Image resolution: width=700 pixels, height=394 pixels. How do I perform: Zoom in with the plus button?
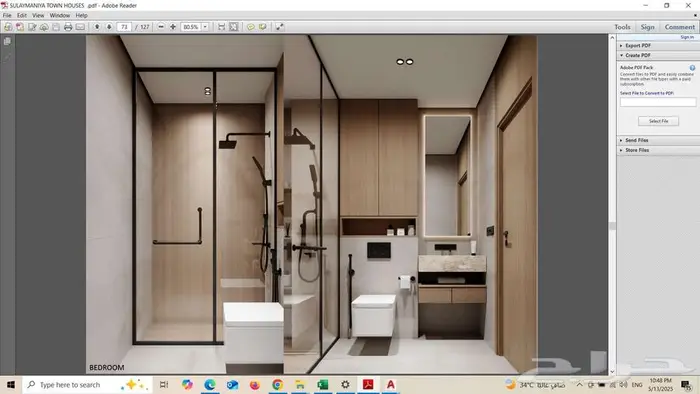[173, 27]
